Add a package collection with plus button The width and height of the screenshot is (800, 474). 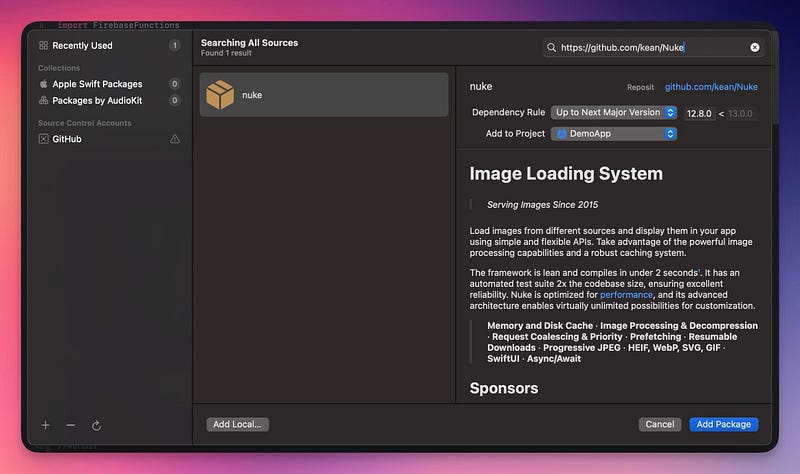coord(45,425)
